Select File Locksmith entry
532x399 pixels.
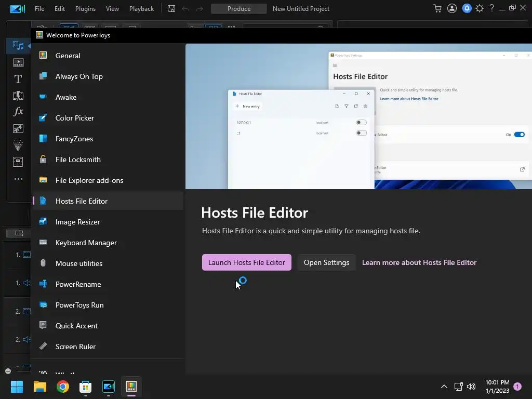(108, 159)
